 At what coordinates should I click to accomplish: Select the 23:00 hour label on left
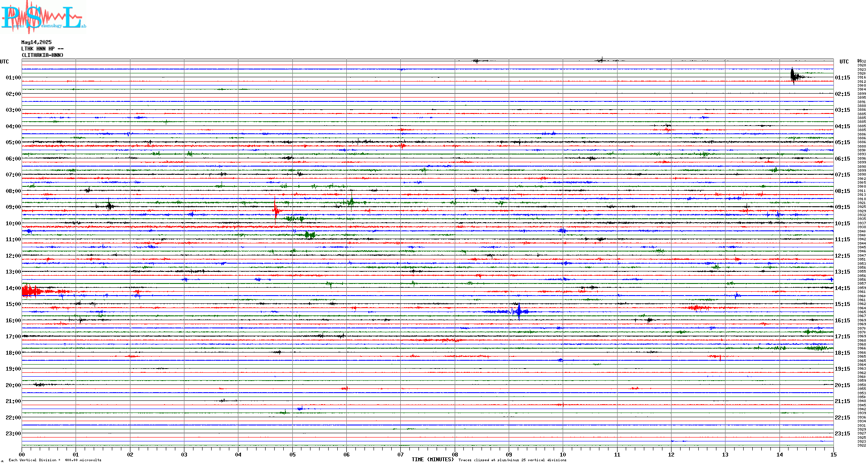[x=13, y=434]
